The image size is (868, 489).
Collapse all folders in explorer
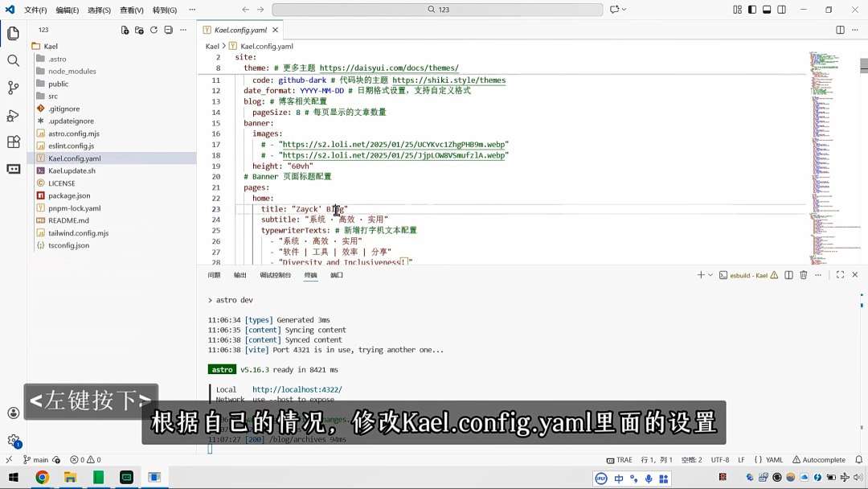point(168,30)
